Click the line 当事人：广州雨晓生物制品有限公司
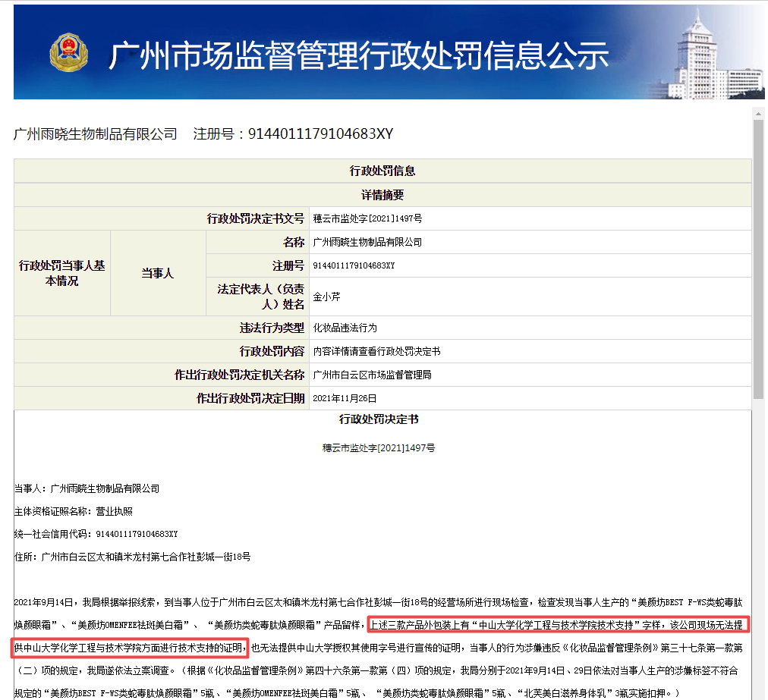Screen dimensions: 768x700 pos(87,488)
